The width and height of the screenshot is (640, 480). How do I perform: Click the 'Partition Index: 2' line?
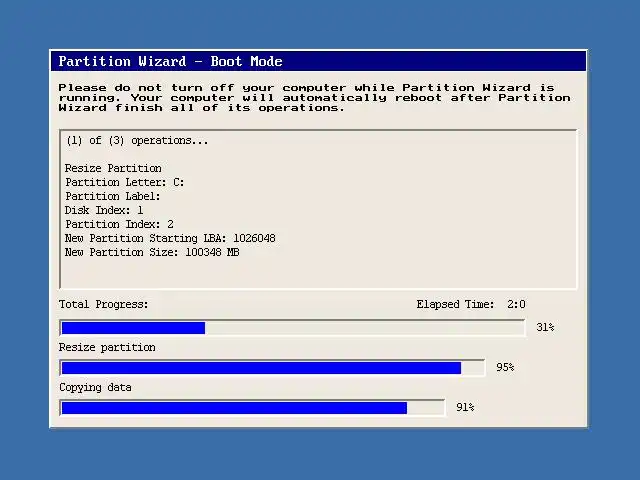119,224
